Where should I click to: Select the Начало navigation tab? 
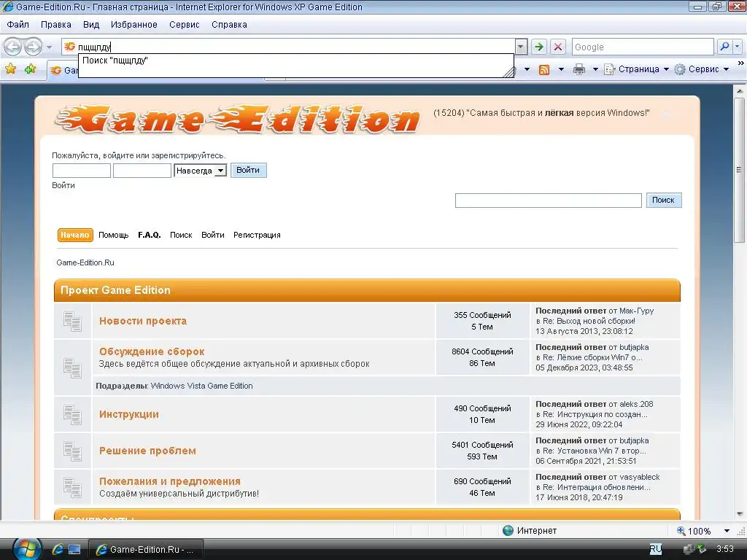click(x=75, y=235)
